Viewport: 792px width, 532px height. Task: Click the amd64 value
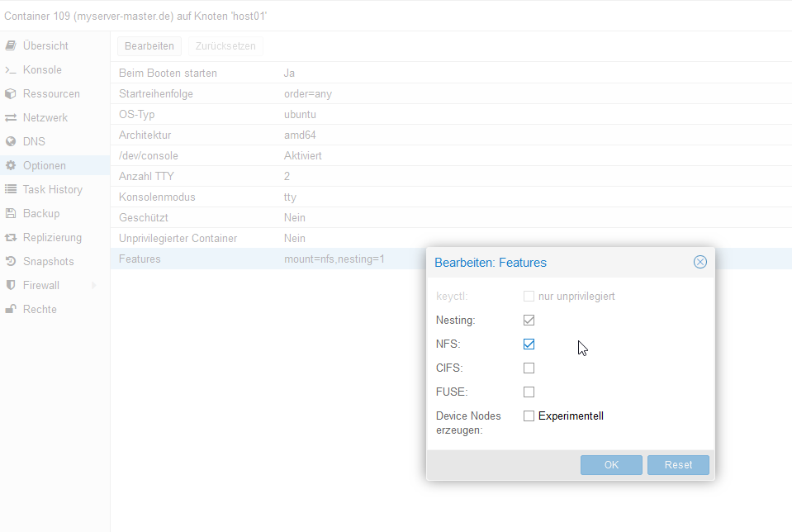tap(300, 135)
